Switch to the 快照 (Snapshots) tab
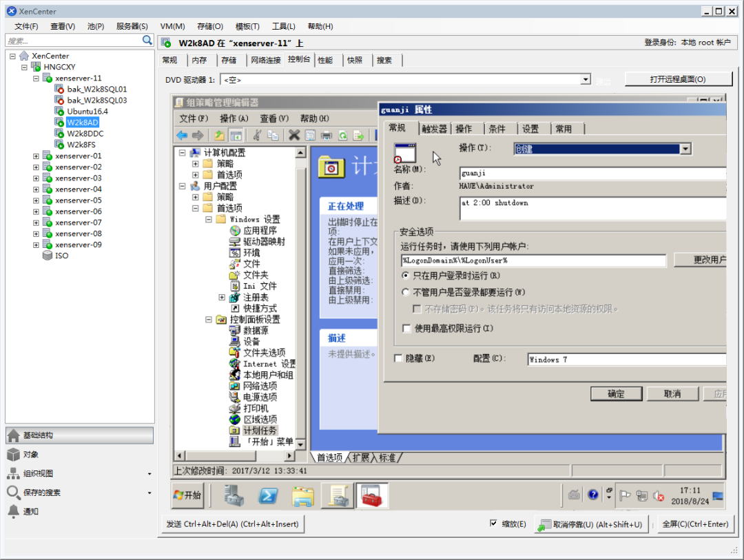Screen dimensions: 744x560 click(355, 61)
